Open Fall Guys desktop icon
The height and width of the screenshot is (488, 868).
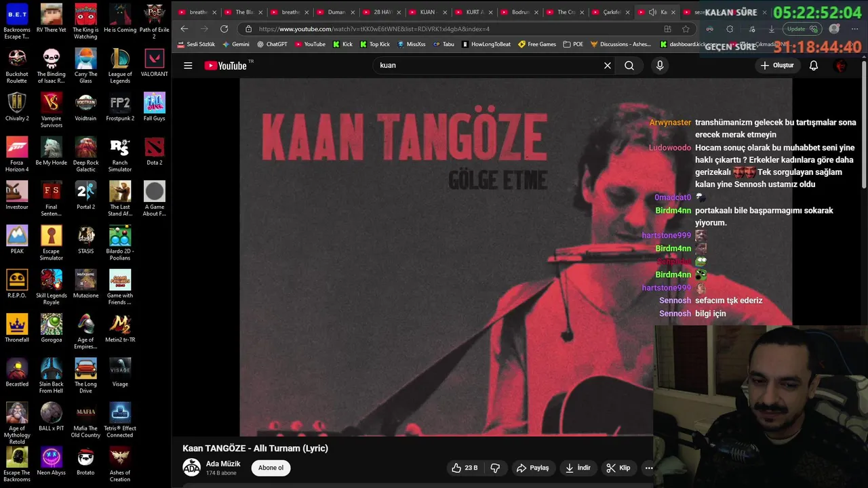(x=155, y=106)
